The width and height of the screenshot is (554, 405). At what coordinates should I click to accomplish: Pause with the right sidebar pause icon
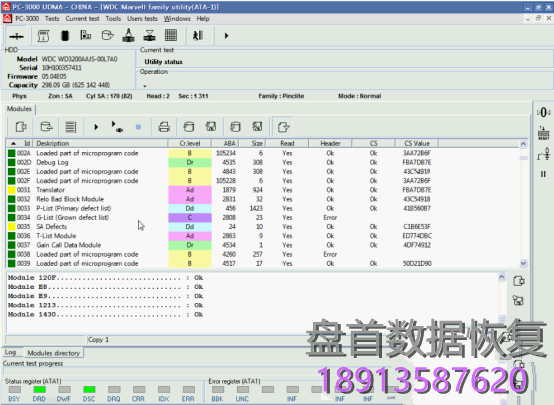point(543,174)
